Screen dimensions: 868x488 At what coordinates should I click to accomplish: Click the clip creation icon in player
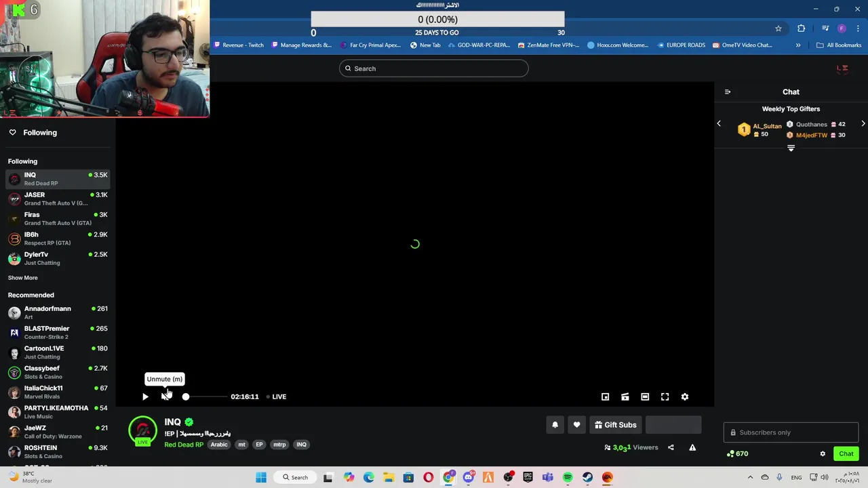[x=625, y=396]
